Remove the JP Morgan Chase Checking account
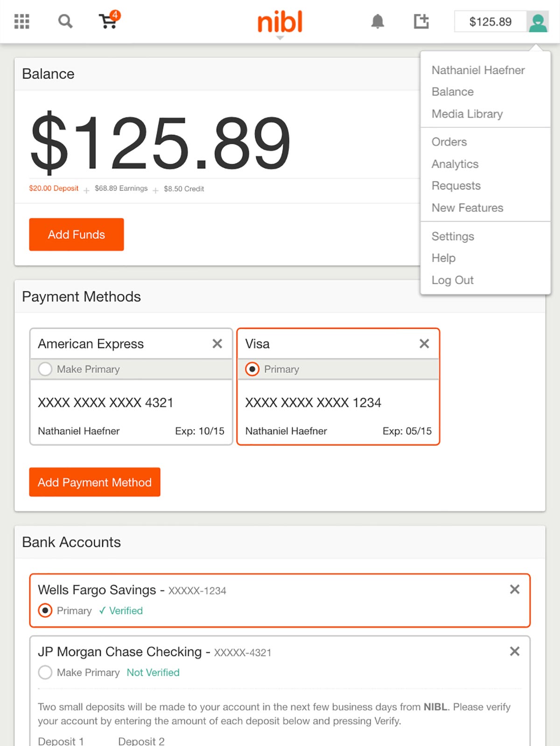This screenshot has height=746, width=560. [x=515, y=651]
